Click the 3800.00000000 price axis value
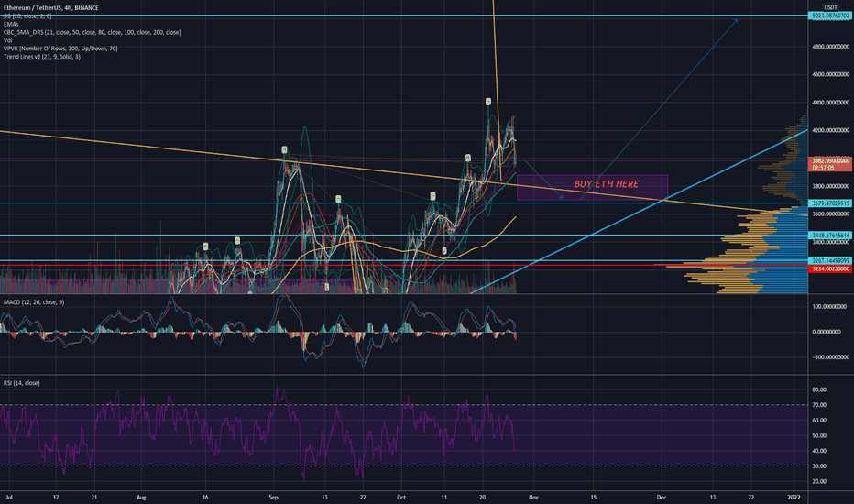The image size is (854, 504). click(x=830, y=186)
